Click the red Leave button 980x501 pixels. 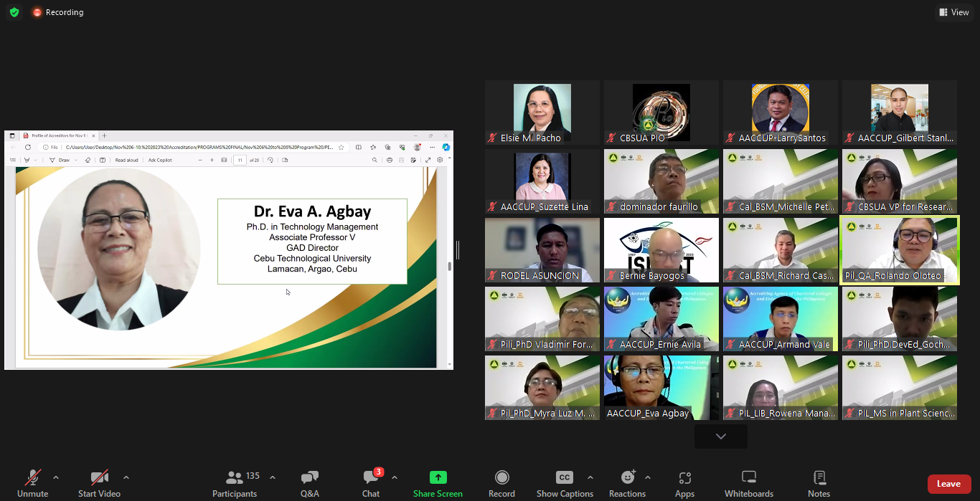(x=948, y=484)
